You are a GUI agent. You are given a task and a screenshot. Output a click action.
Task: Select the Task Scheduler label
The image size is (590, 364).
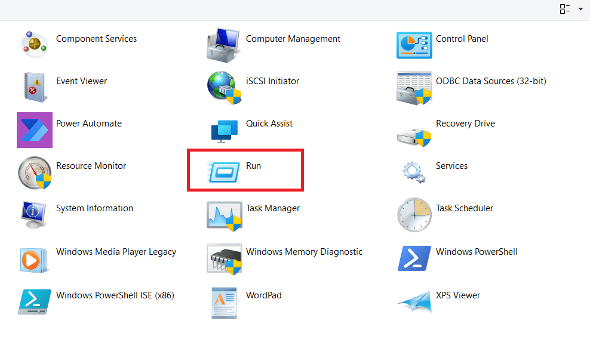[x=465, y=208]
